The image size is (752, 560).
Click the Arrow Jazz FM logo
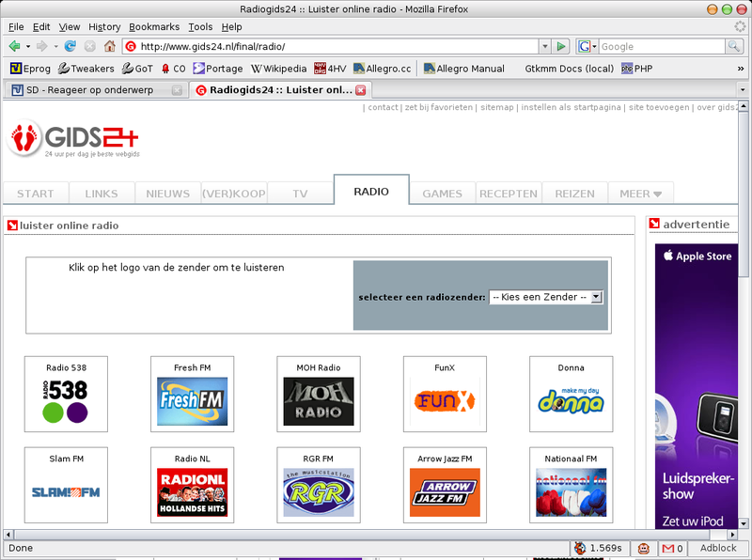tap(445, 492)
